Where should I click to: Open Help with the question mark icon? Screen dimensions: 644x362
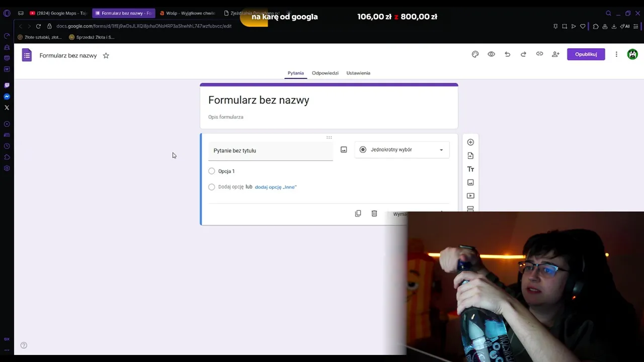[24, 345]
